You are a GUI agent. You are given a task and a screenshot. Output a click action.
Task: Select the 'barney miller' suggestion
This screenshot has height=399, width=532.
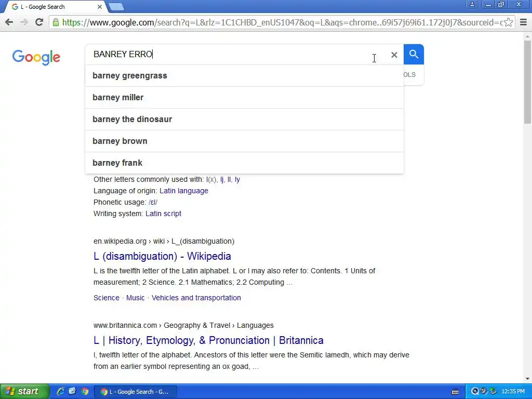click(244, 97)
